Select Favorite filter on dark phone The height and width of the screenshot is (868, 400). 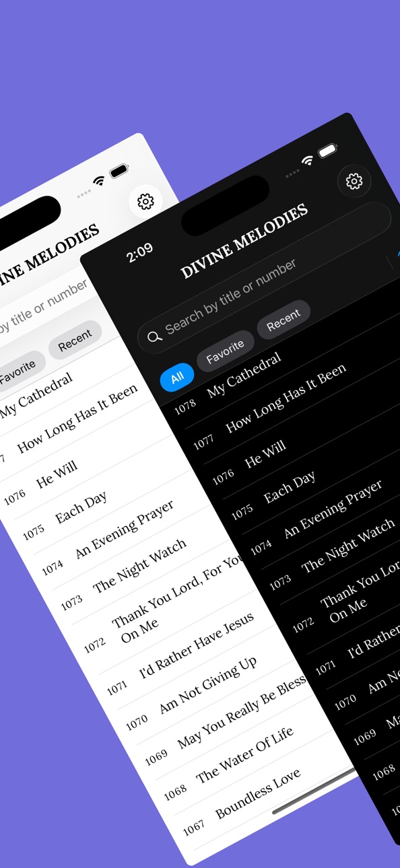pos(225,351)
